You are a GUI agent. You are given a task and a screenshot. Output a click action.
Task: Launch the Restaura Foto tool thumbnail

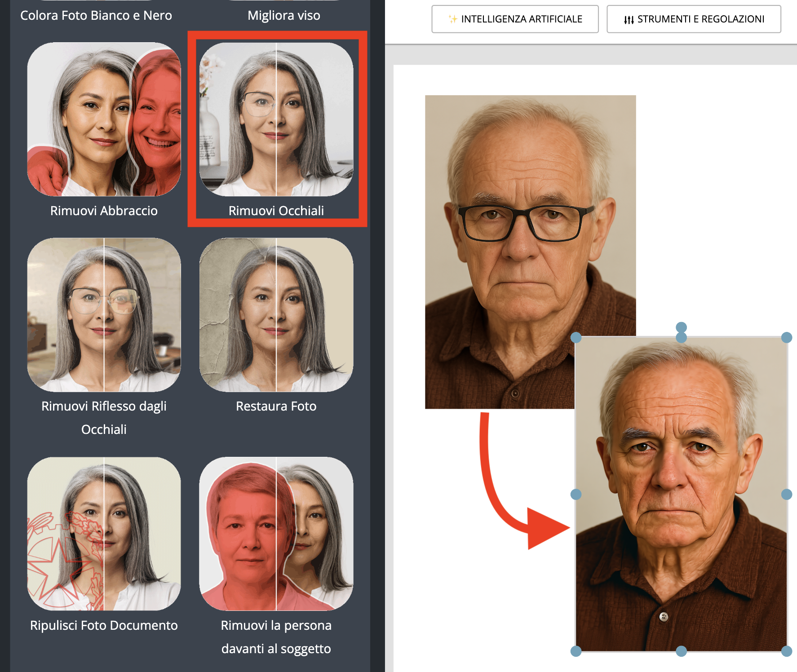pyautogui.click(x=276, y=314)
